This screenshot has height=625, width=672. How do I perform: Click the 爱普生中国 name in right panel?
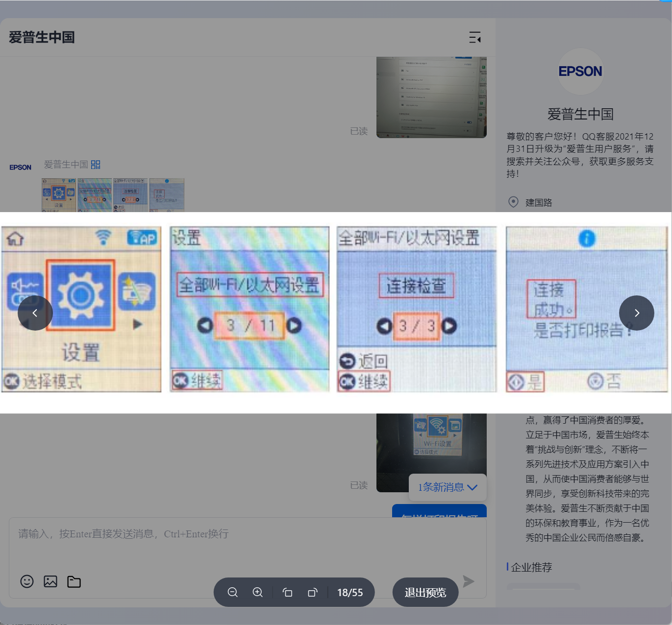pyautogui.click(x=580, y=114)
